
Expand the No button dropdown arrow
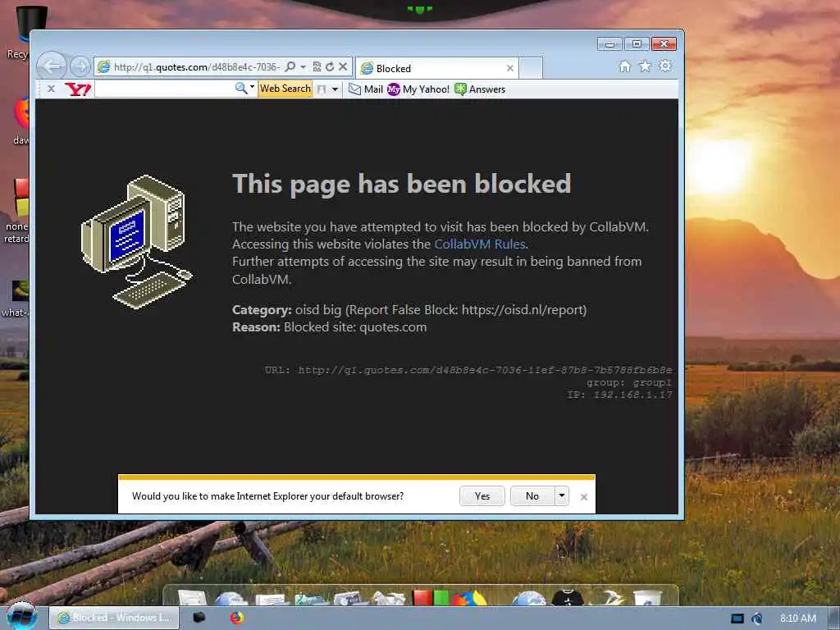click(x=562, y=496)
